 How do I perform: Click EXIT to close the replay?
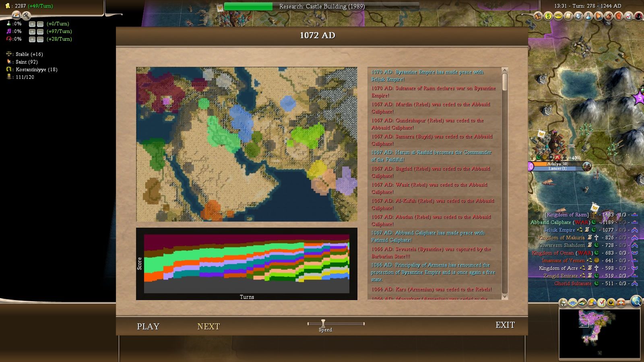(x=505, y=325)
